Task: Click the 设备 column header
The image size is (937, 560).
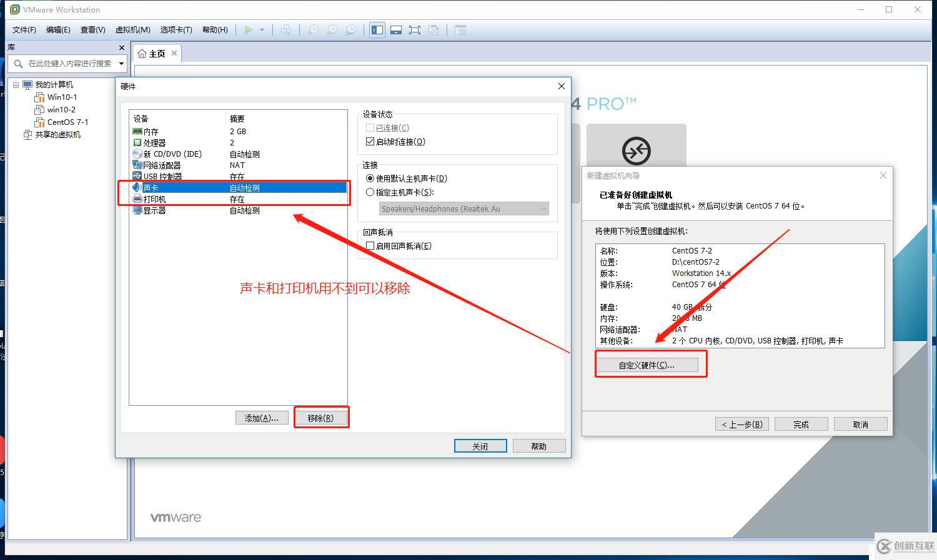Action: pos(177,119)
